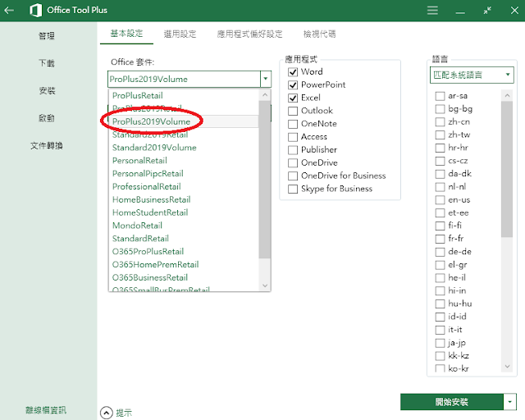This screenshot has height=420, width=525.
Task: Open the 下載 sidebar section
Action: pyautogui.click(x=47, y=63)
